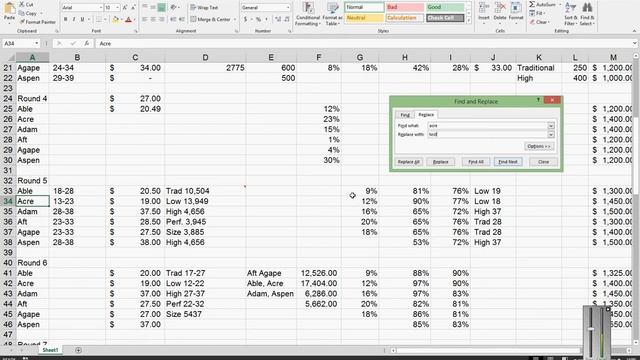Open Replace with history dropdown
This screenshot has height=360, width=640.
[x=551, y=134]
